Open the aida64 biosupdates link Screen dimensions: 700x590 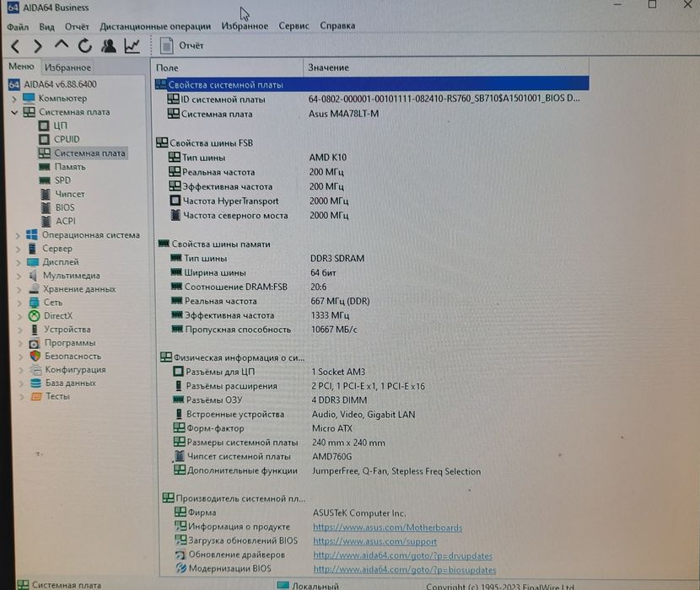(405, 570)
